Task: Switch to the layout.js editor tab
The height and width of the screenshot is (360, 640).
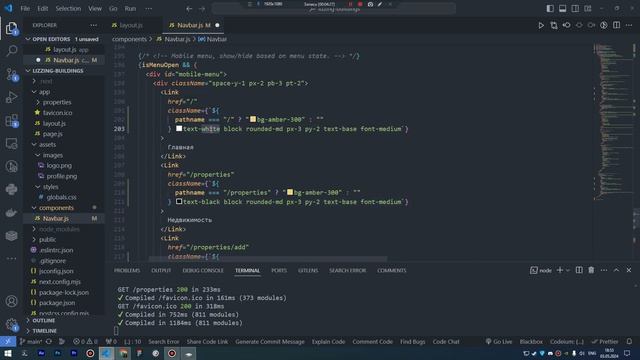Action: tap(131, 25)
